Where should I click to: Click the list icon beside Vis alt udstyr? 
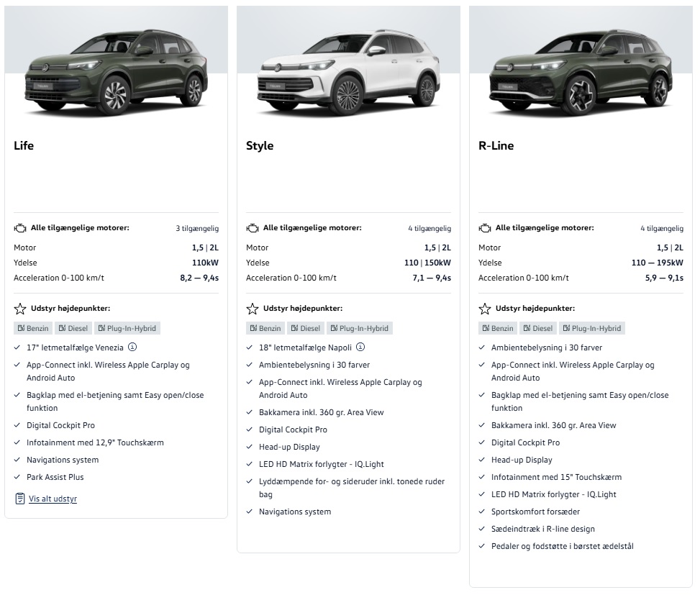20,499
